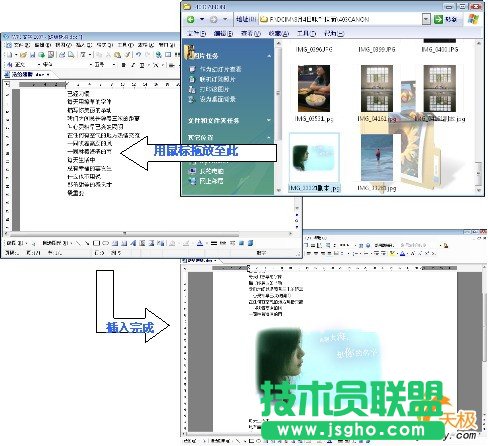The image size is (488, 446).
Task: Click the Open folder icon in WPS toolbar
Action: (23, 55)
